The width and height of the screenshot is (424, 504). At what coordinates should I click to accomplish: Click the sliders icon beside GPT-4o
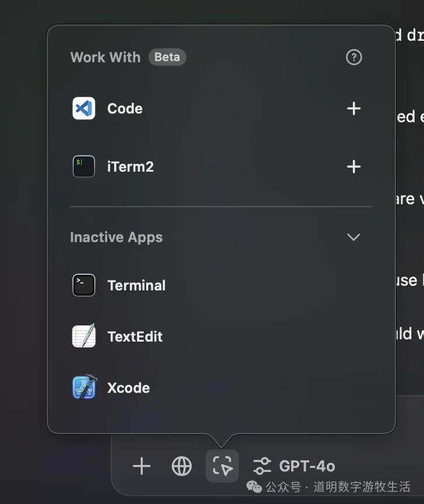tap(262, 466)
